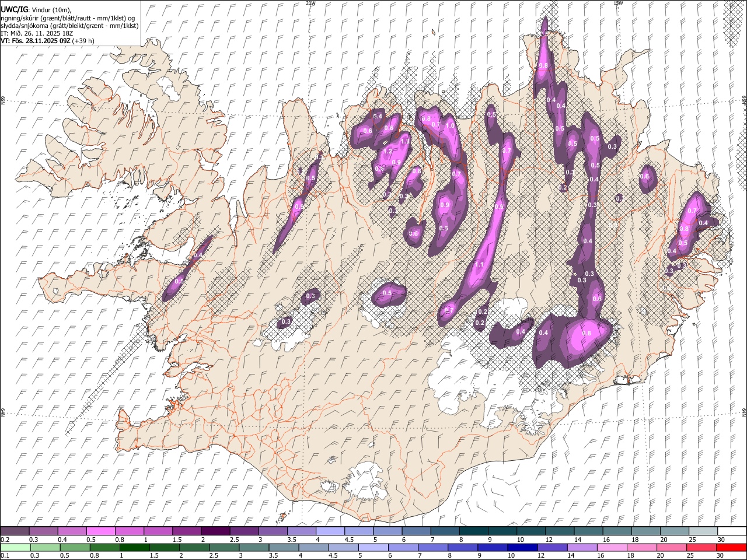Click the pale green 0.1–0.3 lower legend swatch
This screenshot has width=747, height=560.
click(15, 547)
